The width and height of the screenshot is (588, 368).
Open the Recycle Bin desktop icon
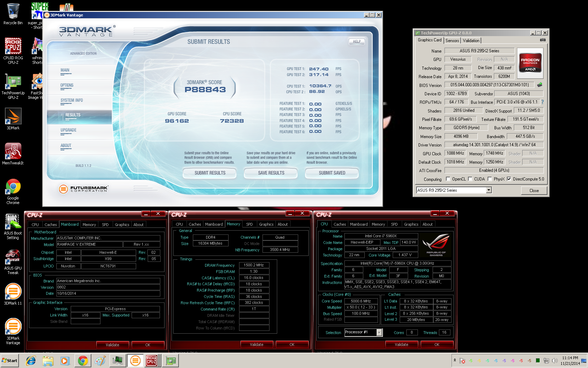click(13, 14)
